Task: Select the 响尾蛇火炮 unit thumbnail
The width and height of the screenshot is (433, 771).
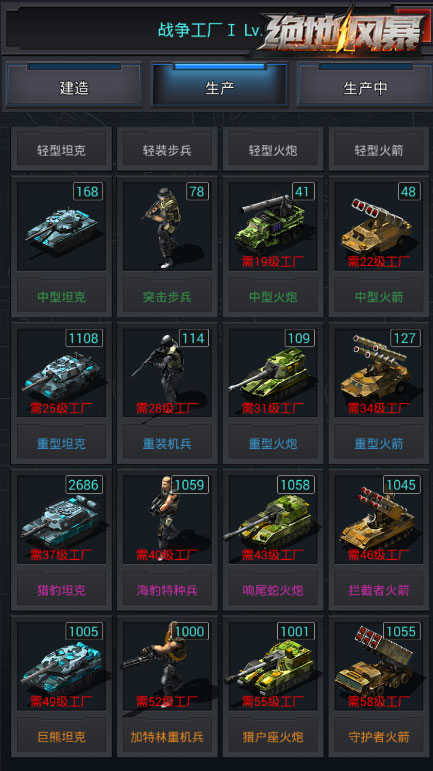Action: 273,519
